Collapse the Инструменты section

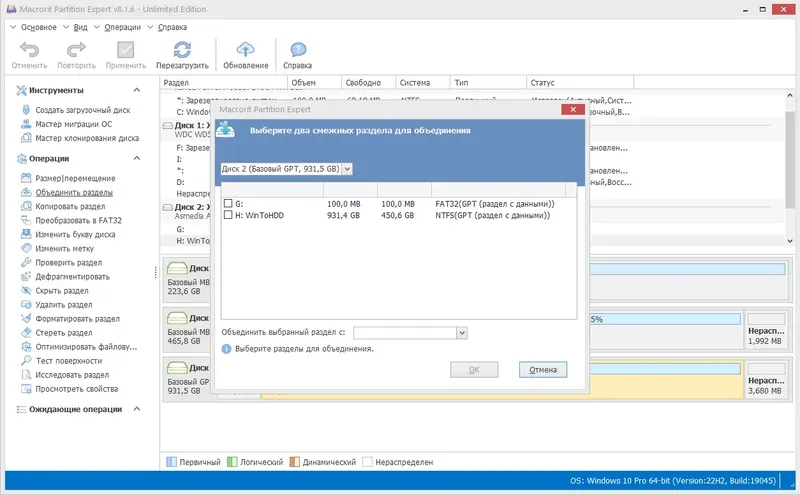tap(137, 90)
